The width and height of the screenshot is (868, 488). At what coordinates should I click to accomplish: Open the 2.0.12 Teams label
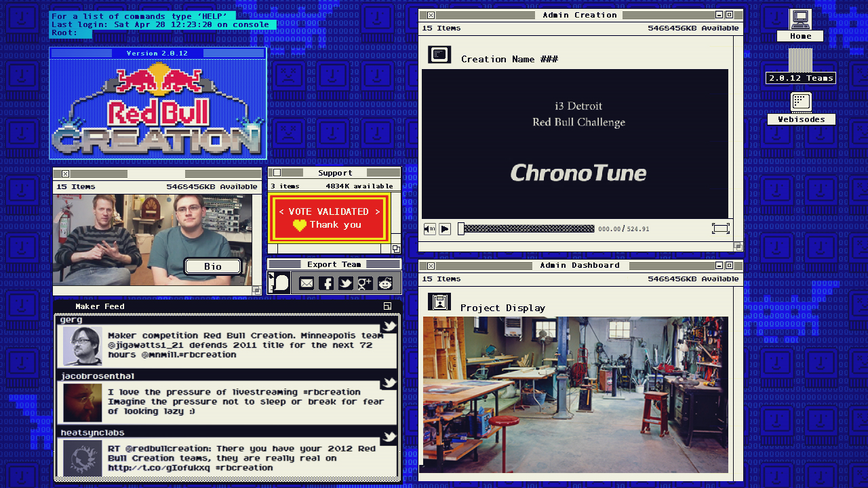tap(801, 78)
